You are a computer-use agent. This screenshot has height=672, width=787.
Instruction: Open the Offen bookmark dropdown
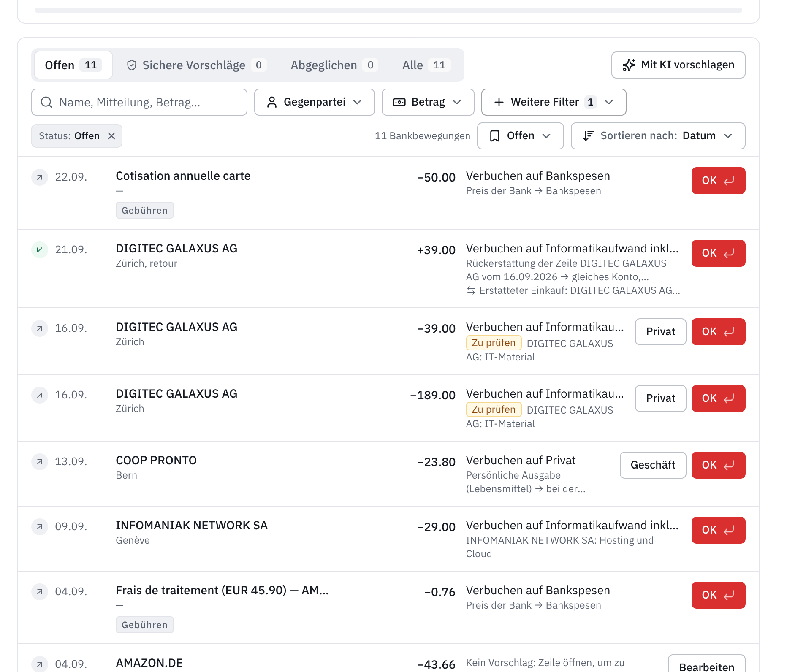click(520, 136)
